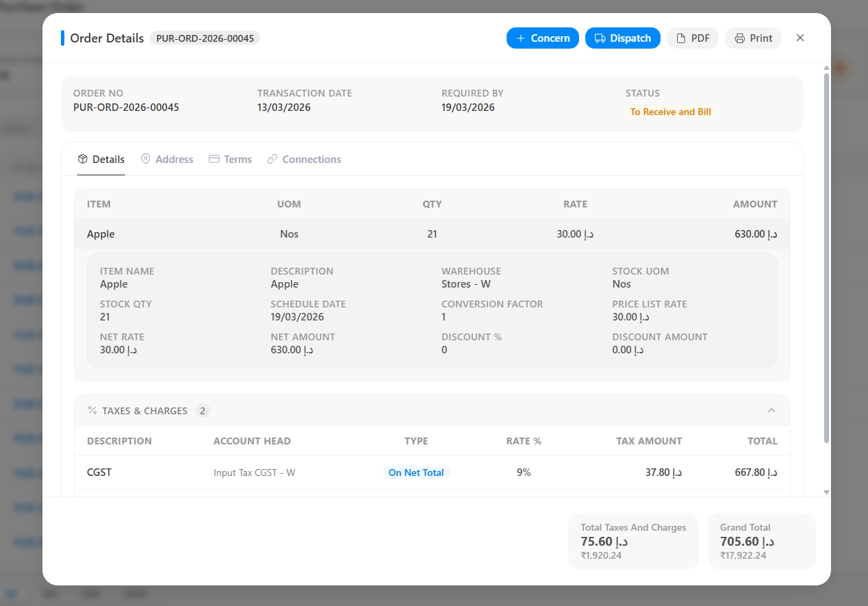Select the CGST tax amount 37.80

(664, 472)
